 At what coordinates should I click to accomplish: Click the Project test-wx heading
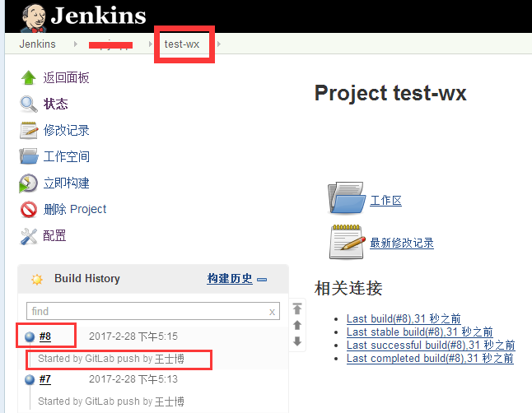tap(390, 93)
